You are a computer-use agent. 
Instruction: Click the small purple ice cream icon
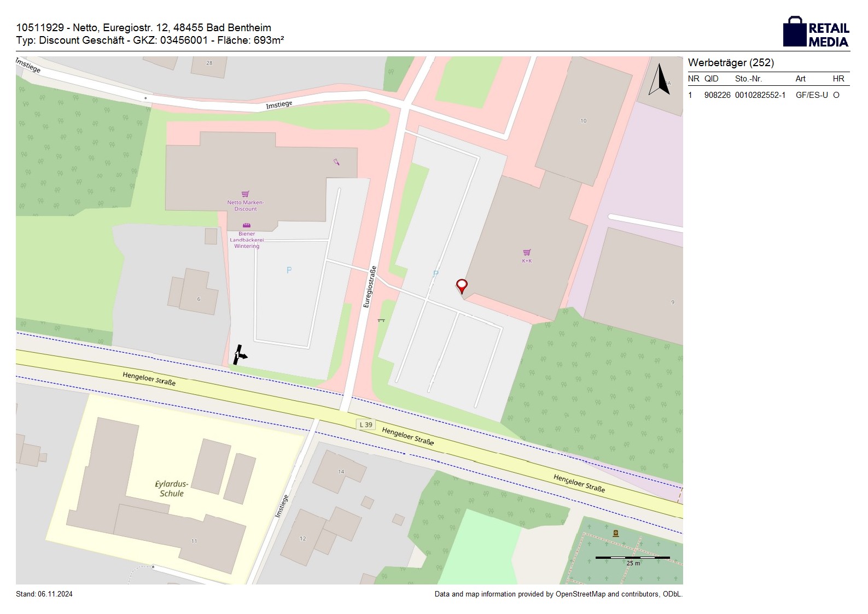coord(336,161)
